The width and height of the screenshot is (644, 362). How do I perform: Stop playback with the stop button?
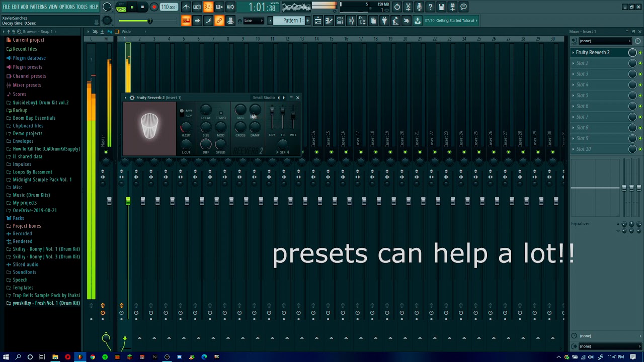tap(142, 7)
